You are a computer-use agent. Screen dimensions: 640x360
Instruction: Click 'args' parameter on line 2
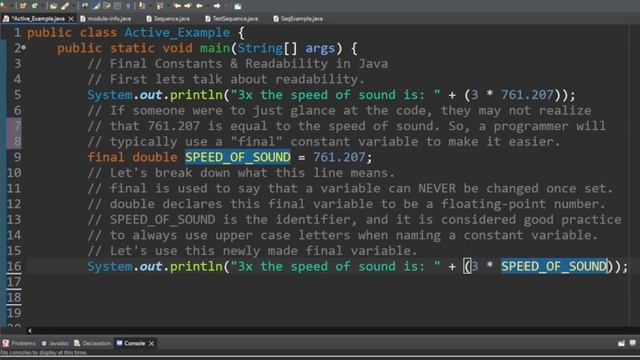pyautogui.click(x=320, y=48)
